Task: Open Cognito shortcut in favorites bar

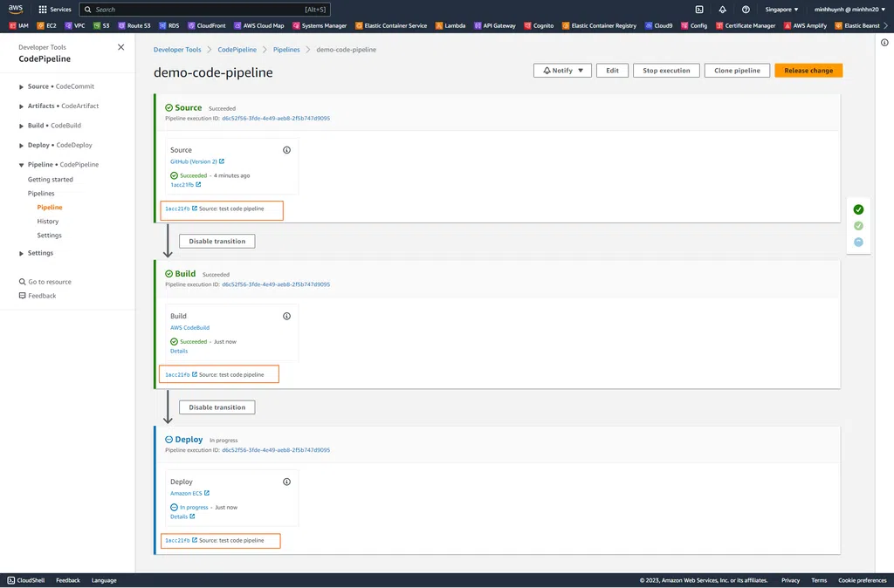Action: click(539, 25)
